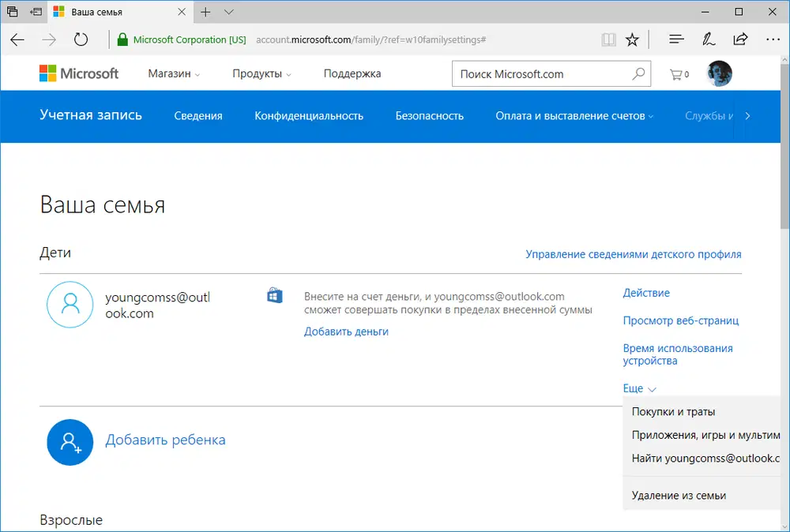Expand Оплата и выставление счетов dropdown

point(574,116)
